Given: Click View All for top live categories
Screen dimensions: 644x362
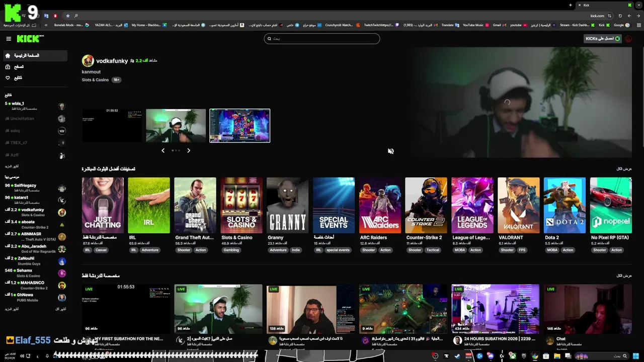Looking at the screenshot, I should point(624,169).
